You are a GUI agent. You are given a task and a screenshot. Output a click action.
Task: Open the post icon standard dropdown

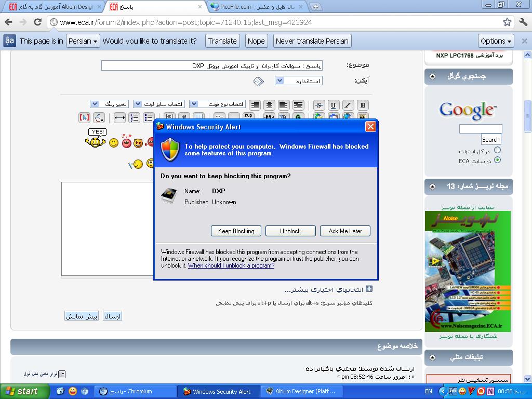coord(299,81)
